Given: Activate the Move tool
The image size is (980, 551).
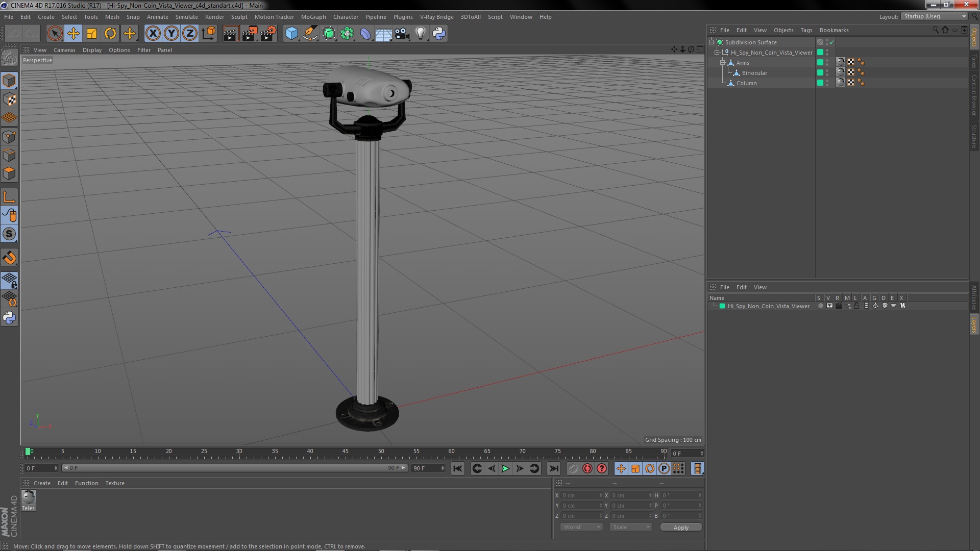Looking at the screenshot, I should tap(73, 34).
